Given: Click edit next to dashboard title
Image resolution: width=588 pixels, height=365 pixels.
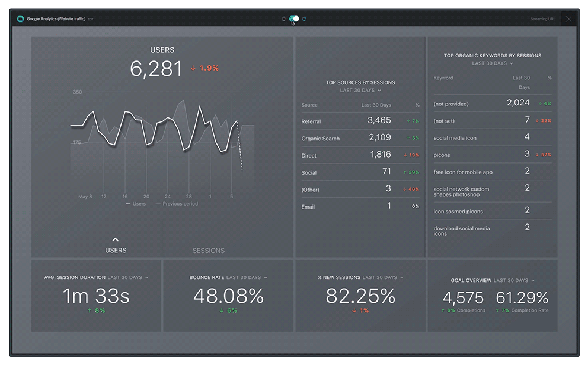Looking at the screenshot, I should 91,20.
